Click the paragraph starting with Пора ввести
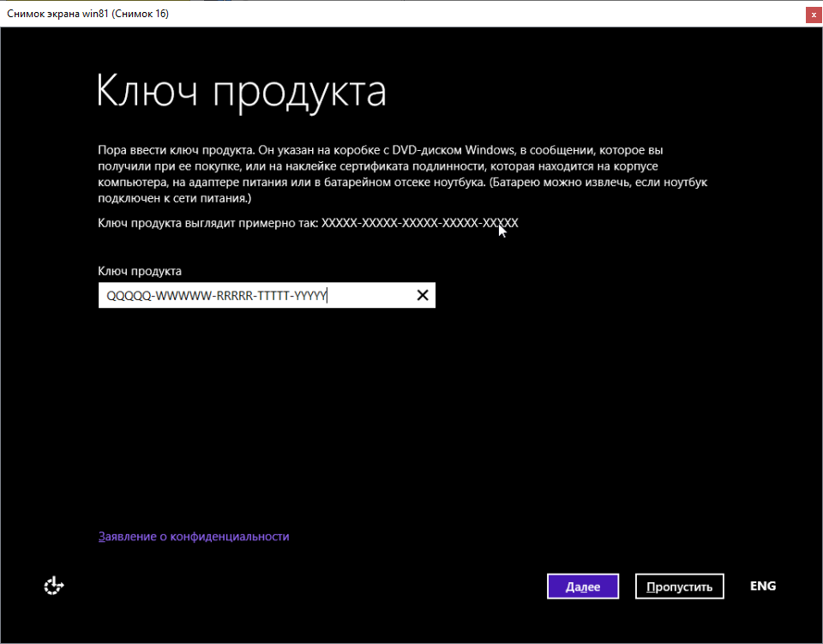The height and width of the screenshot is (644, 823). click(x=403, y=174)
